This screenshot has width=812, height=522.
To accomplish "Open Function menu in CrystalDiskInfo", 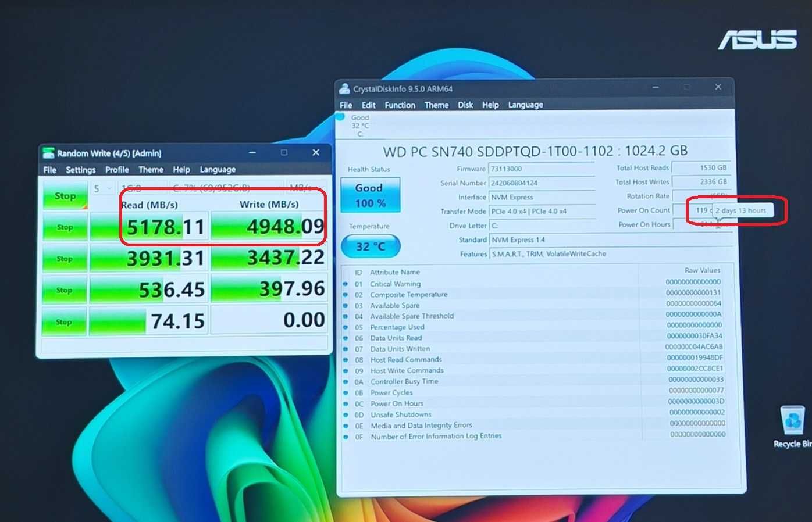I will click(x=400, y=105).
